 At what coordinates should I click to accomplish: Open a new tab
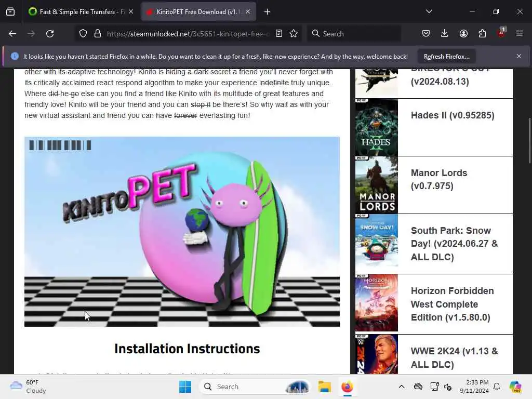coord(268,12)
